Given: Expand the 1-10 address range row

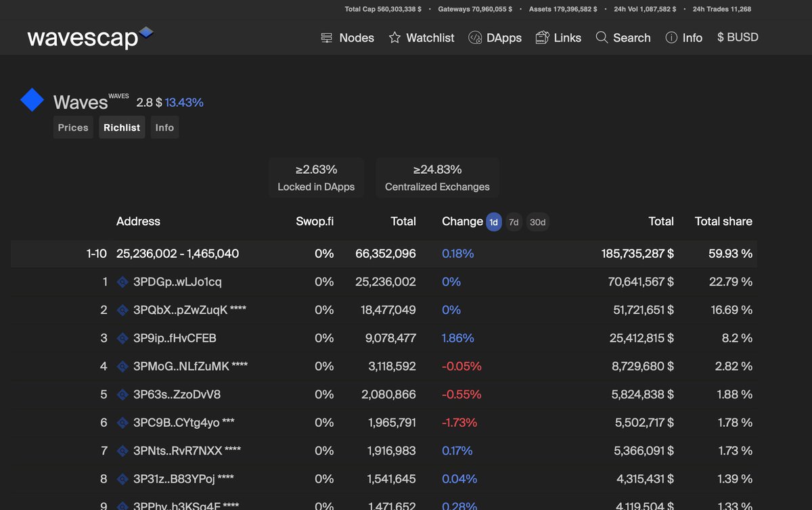Looking at the screenshot, I should pyautogui.click(x=384, y=254).
